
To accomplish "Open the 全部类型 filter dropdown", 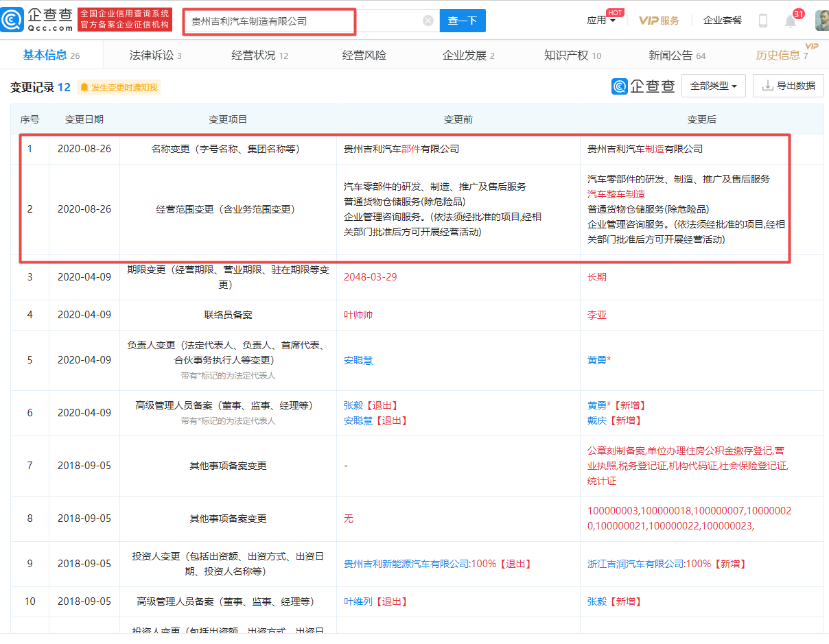I will [714, 86].
